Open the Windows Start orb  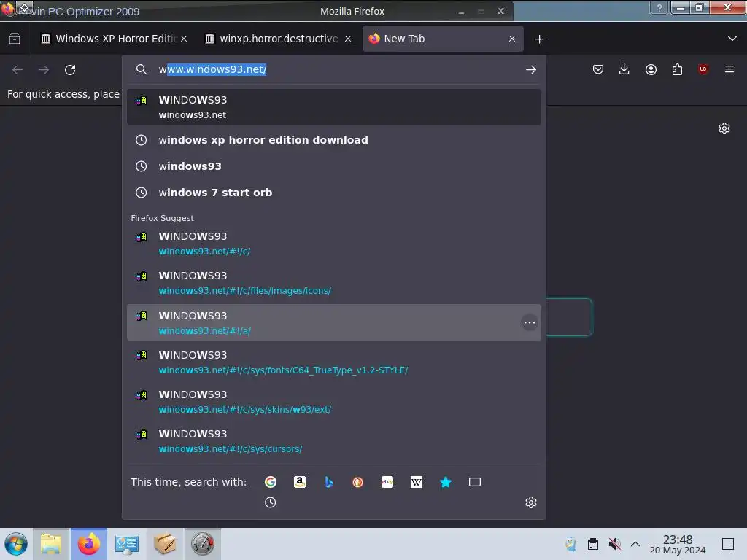[x=16, y=544]
